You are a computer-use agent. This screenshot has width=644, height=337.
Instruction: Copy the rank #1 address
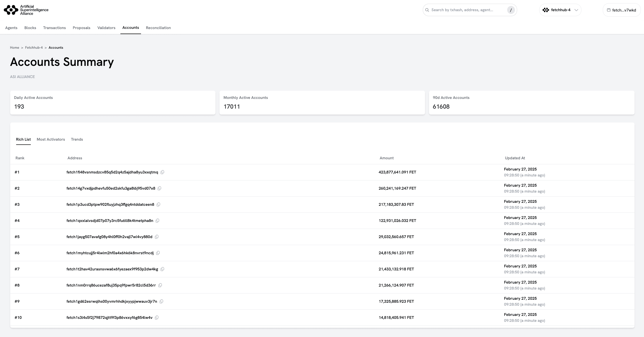[162, 172]
